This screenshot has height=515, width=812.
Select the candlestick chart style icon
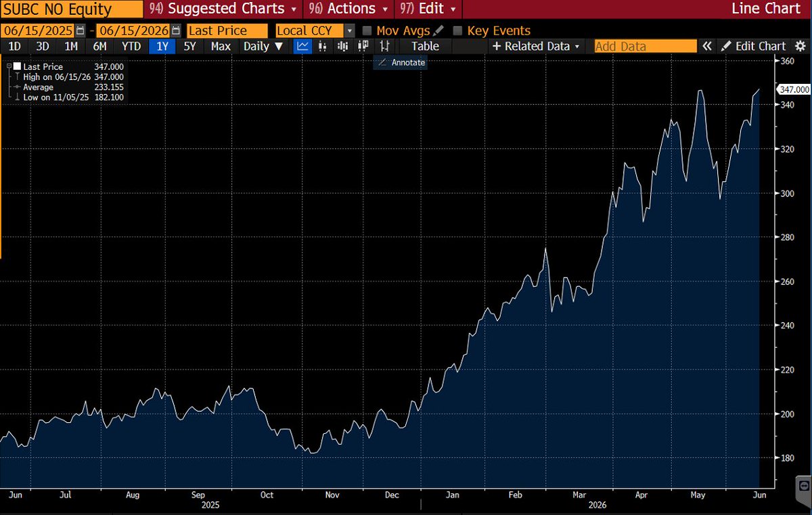[363, 46]
